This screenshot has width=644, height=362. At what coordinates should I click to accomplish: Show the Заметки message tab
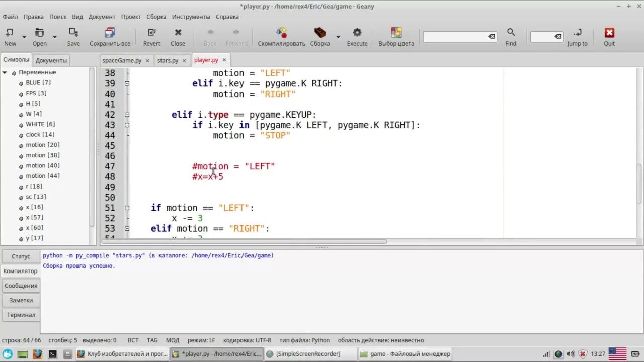click(x=21, y=300)
